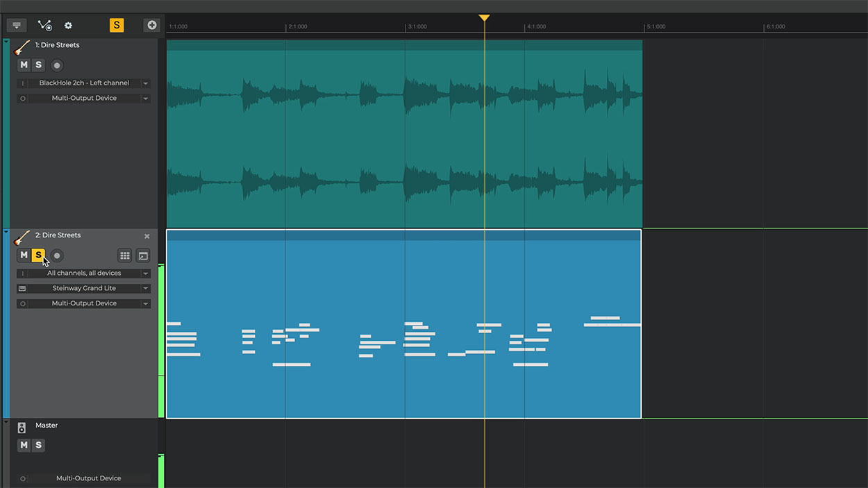The width and height of the screenshot is (868, 488).
Task: Open the collapse menu button in top-left toolbar
Action: click(x=17, y=26)
